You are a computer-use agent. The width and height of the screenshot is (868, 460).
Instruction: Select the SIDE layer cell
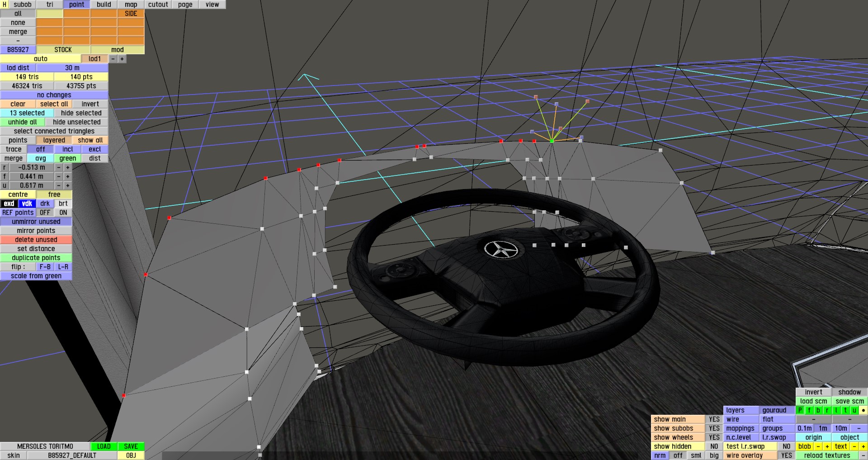coord(131,14)
